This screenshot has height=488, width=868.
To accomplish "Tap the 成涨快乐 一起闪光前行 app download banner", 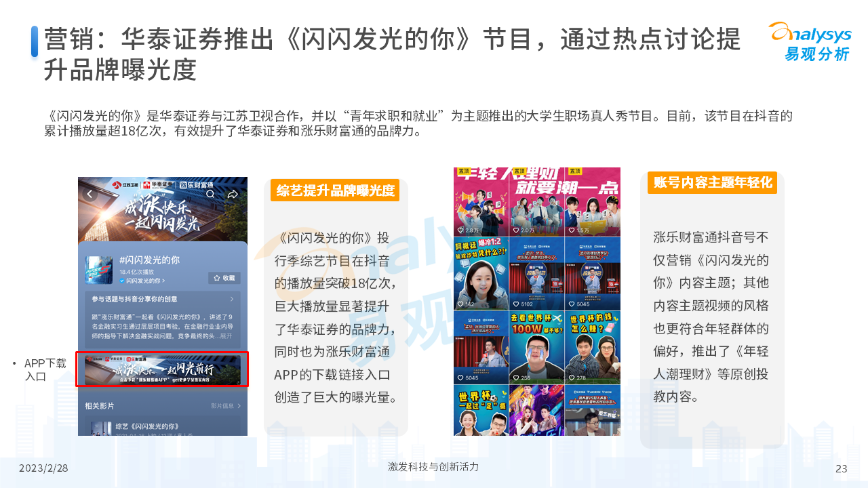I will pos(162,369).
